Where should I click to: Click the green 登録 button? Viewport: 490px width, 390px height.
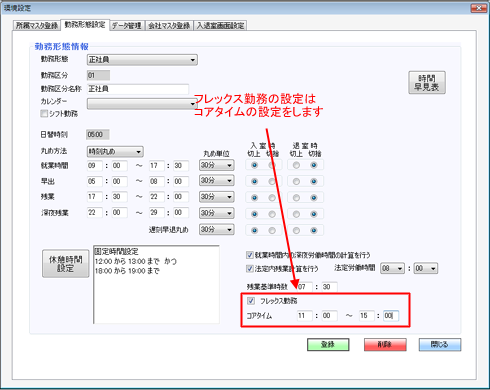(x=328, y=345)
